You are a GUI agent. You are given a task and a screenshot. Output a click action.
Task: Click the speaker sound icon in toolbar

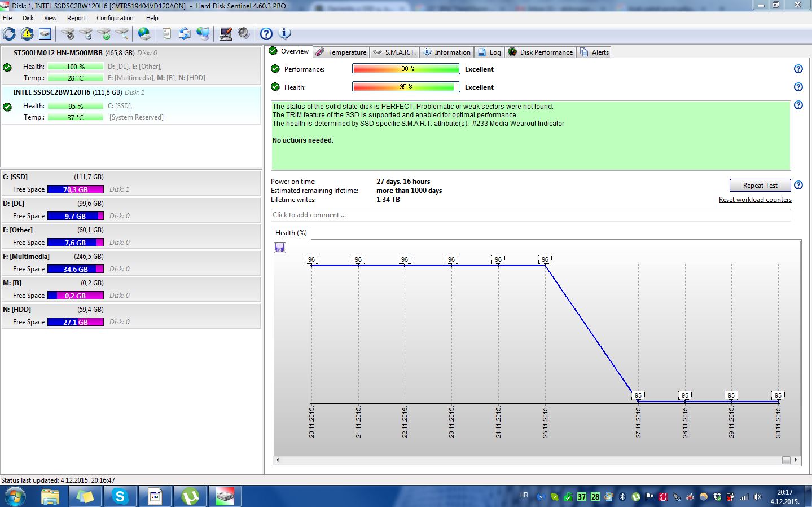[244, 34]
